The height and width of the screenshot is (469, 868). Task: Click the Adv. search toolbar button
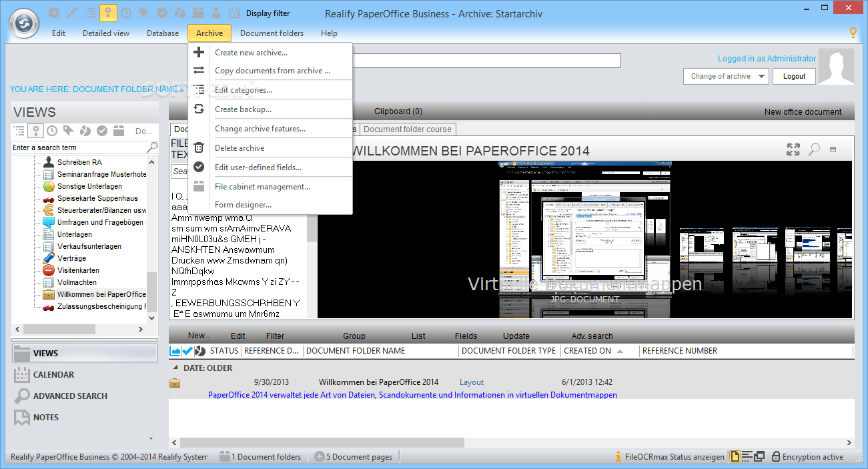click(592, 336)
